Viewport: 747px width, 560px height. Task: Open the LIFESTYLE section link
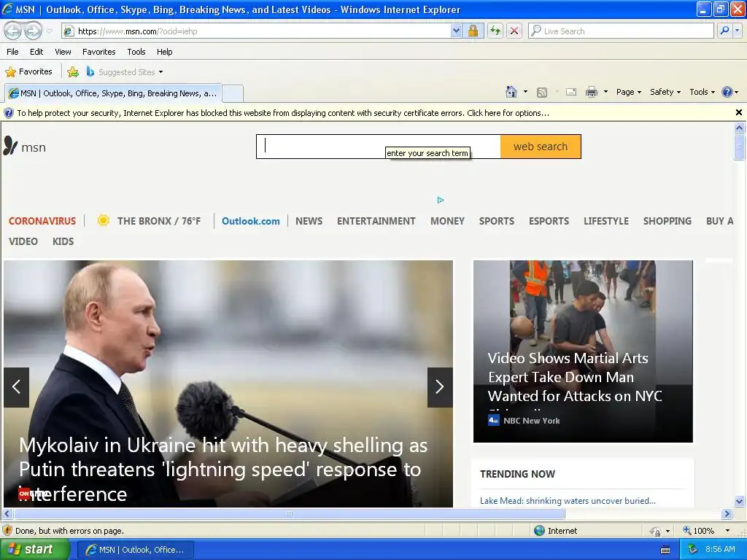[x=606, y=221]
